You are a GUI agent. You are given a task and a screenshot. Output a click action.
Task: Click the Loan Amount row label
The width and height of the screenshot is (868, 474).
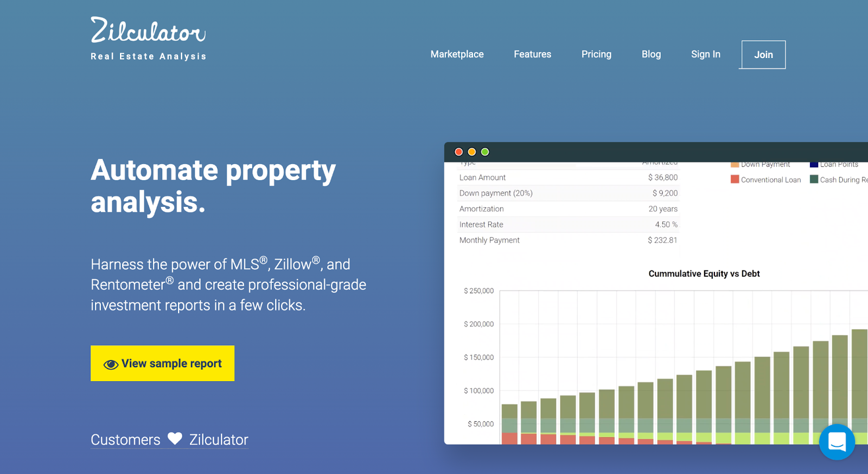(x=482, y=178)
